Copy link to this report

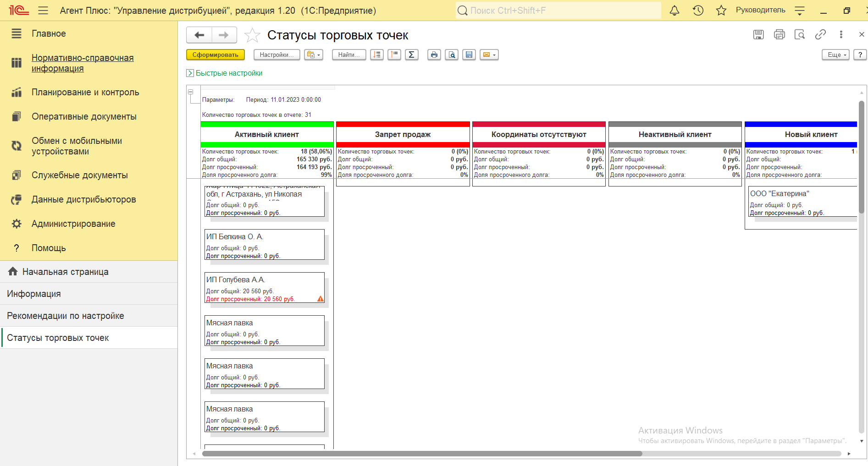click(820, 34)
